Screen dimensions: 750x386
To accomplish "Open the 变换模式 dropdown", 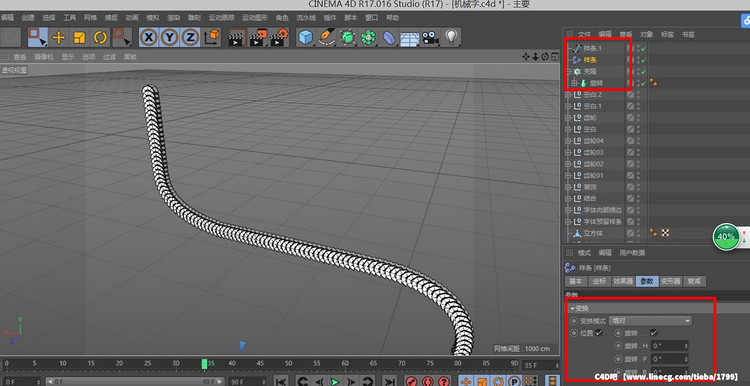I will (651, 320).
